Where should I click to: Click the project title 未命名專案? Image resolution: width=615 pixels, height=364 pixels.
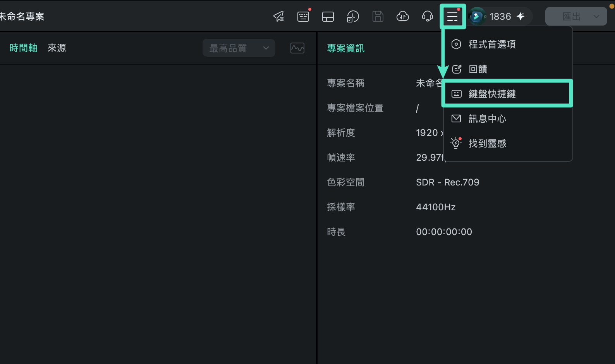pos(22,17)
